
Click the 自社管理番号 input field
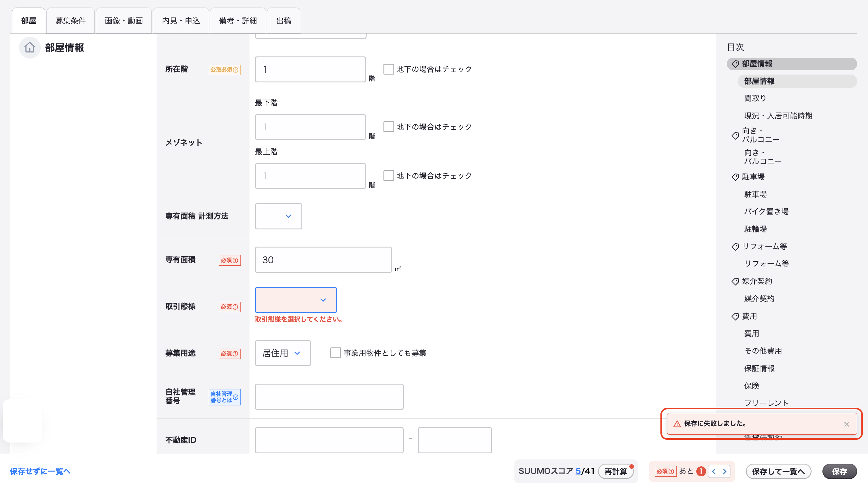click(329, 397)
